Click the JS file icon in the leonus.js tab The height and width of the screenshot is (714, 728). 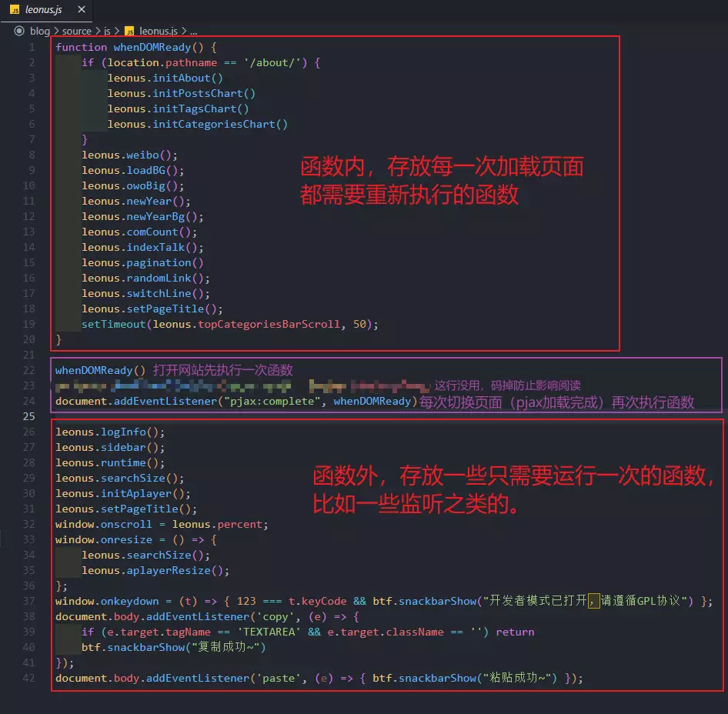(14, 10)
